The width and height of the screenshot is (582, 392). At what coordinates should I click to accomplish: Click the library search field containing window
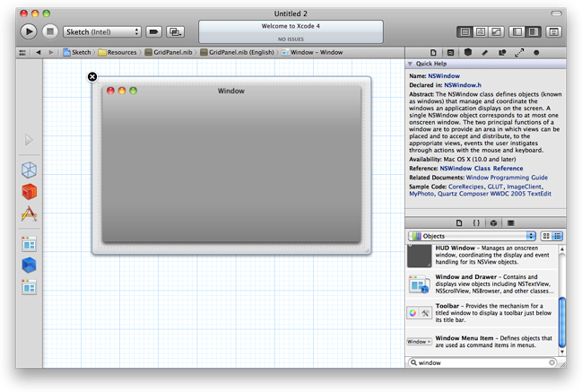[x=482, y=362]
